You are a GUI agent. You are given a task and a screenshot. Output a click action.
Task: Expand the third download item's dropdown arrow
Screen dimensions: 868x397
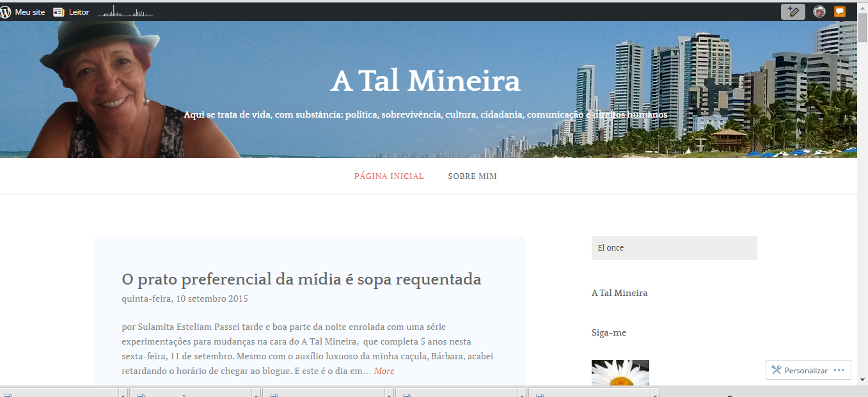click(389, 393)
